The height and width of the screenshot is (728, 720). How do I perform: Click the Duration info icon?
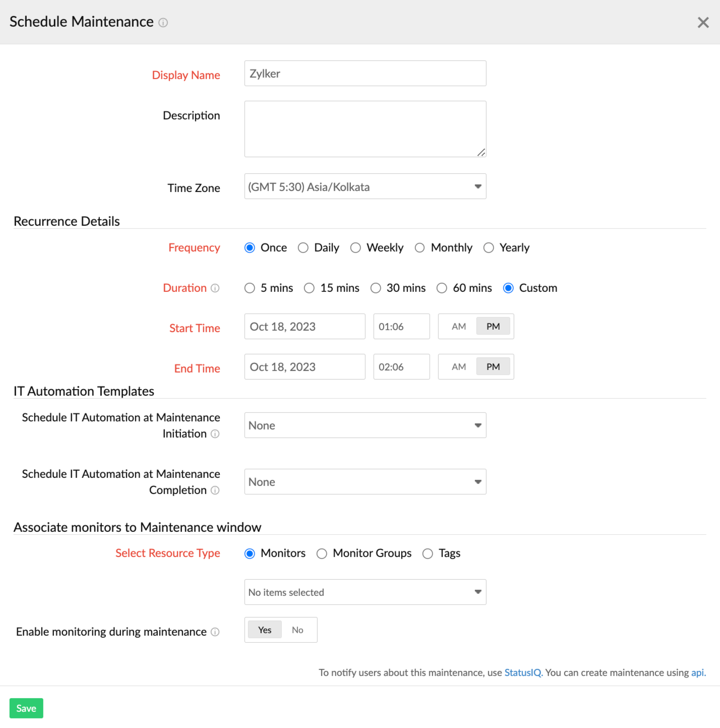click(215, 288)
